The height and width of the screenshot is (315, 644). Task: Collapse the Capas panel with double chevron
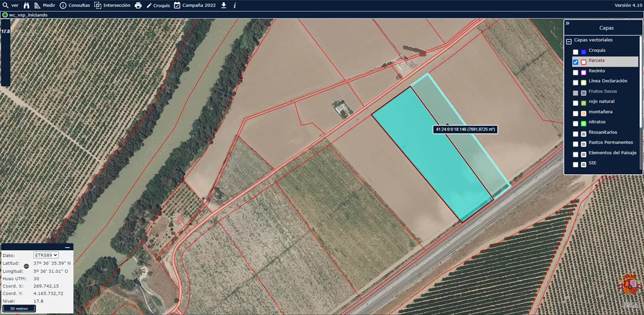tap(568, 23)
